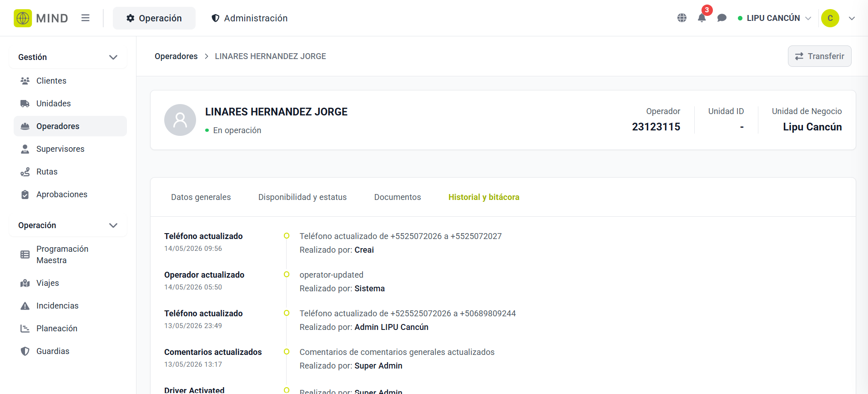Collapse the Gestión sidebar section
The height and width of the screenshot is (394, 868).
[x=68, y=57]
